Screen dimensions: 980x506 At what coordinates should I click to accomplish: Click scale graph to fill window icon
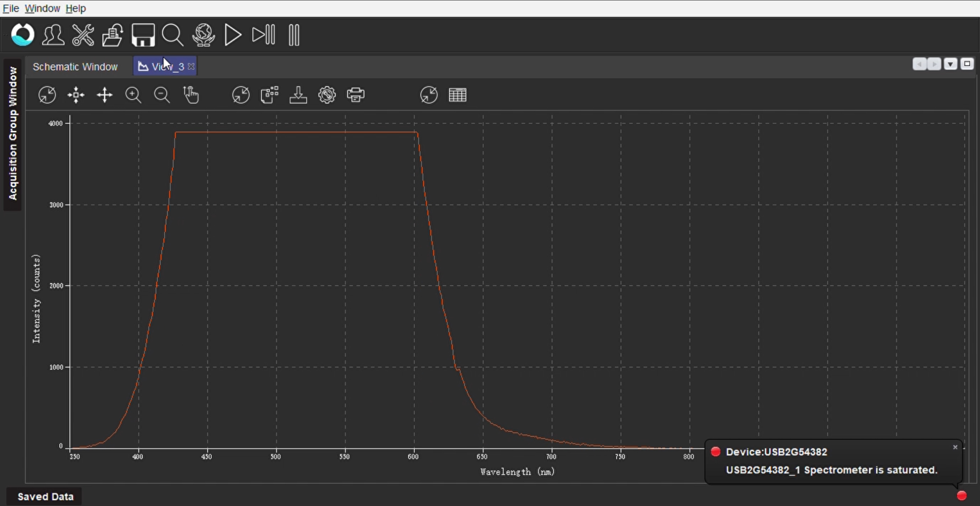tap(47, 95)
